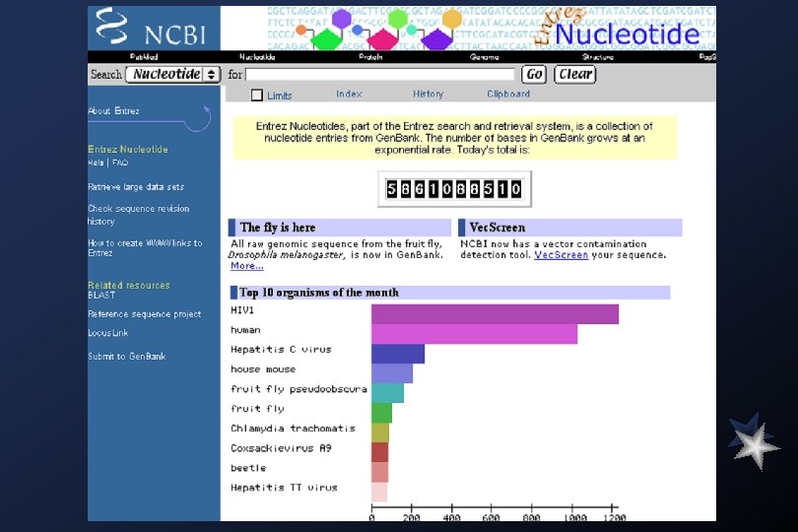Click the Clear button

click(x=574, y=74)
